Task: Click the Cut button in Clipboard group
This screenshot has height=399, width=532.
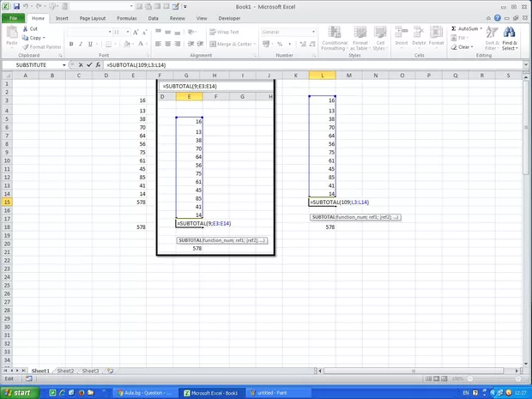Action: pos(33,28)
